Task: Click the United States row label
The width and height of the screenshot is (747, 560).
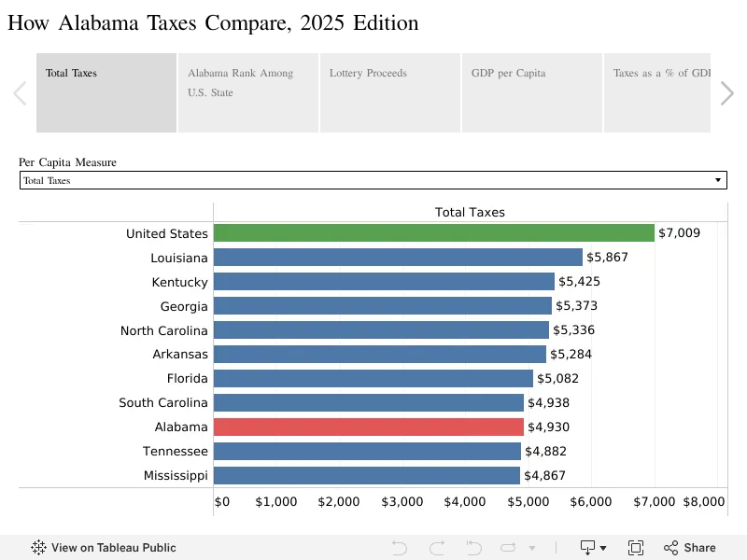Action: coord(167,233)
